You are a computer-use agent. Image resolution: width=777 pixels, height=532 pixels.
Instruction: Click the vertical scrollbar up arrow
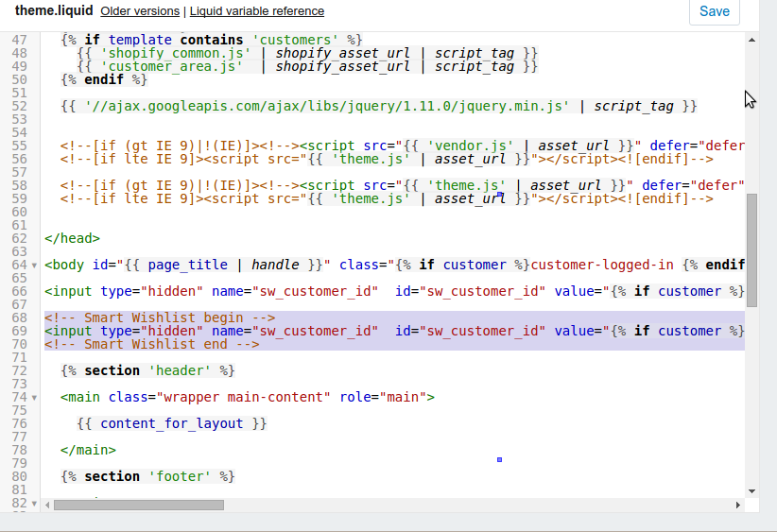751,40
